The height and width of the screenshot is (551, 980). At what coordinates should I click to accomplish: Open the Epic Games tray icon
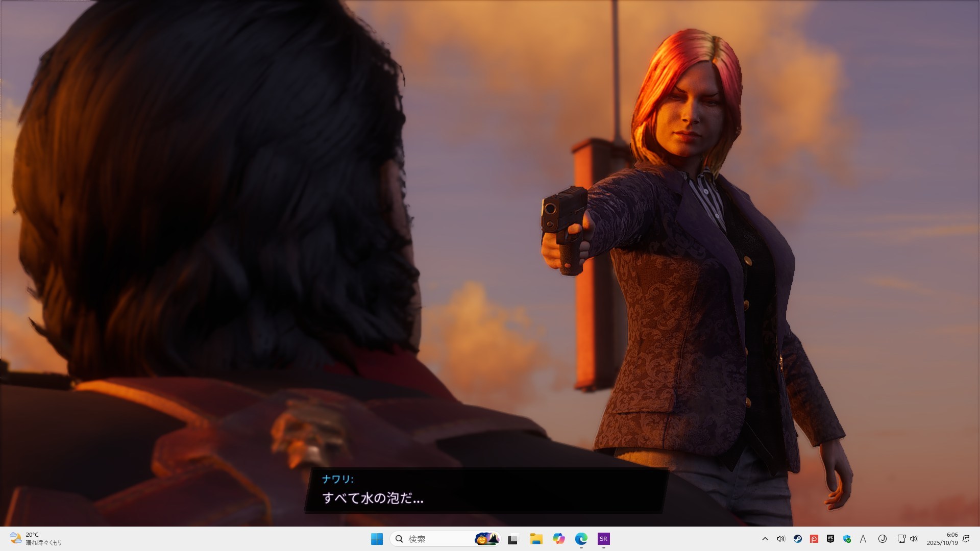pyautogui.click(x=830, y=539)
